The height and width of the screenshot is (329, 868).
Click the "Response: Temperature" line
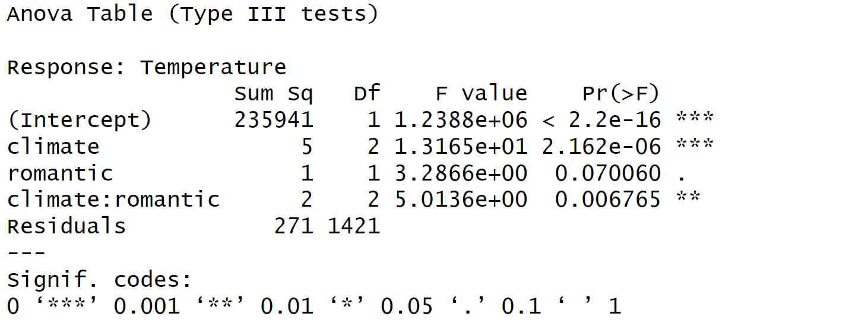point(146,67)
